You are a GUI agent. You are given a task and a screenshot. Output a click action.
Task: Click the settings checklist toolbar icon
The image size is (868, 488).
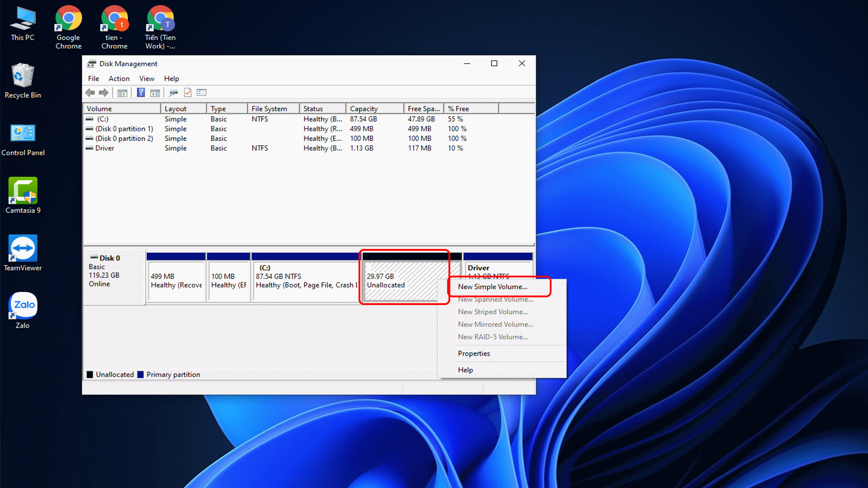(202, 93)
